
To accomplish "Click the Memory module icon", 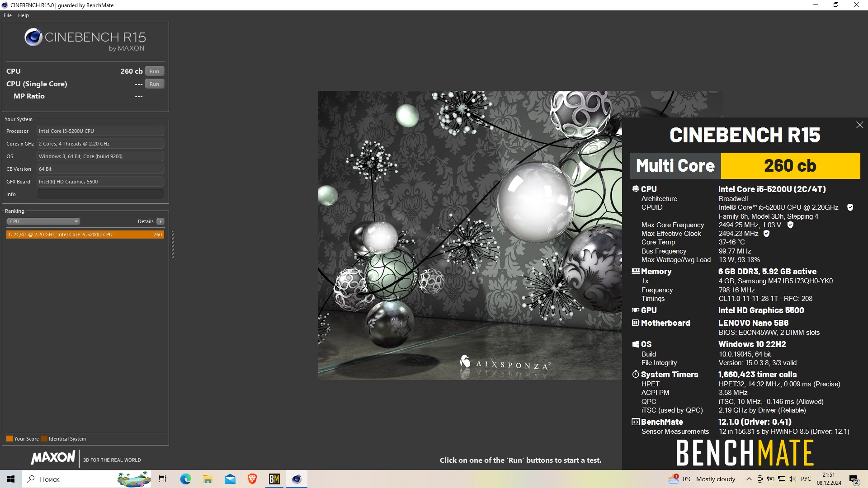I will coord(636,272).
